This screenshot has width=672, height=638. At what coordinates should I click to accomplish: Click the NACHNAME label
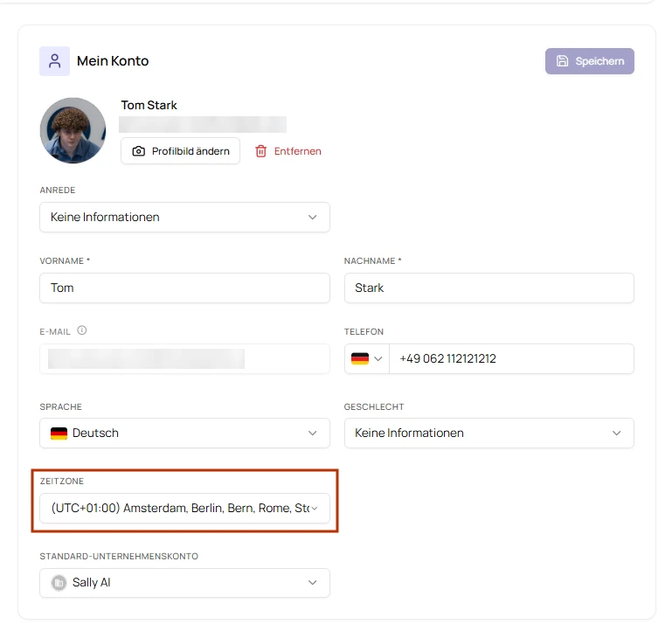(x=372, y=260)
